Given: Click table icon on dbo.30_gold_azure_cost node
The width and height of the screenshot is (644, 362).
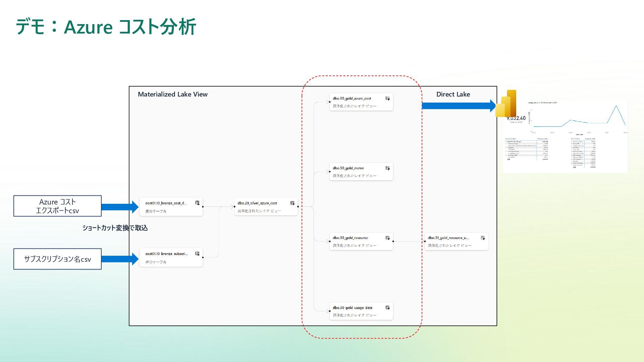Looking at the screenshot, I should click(x=388, y=99).
